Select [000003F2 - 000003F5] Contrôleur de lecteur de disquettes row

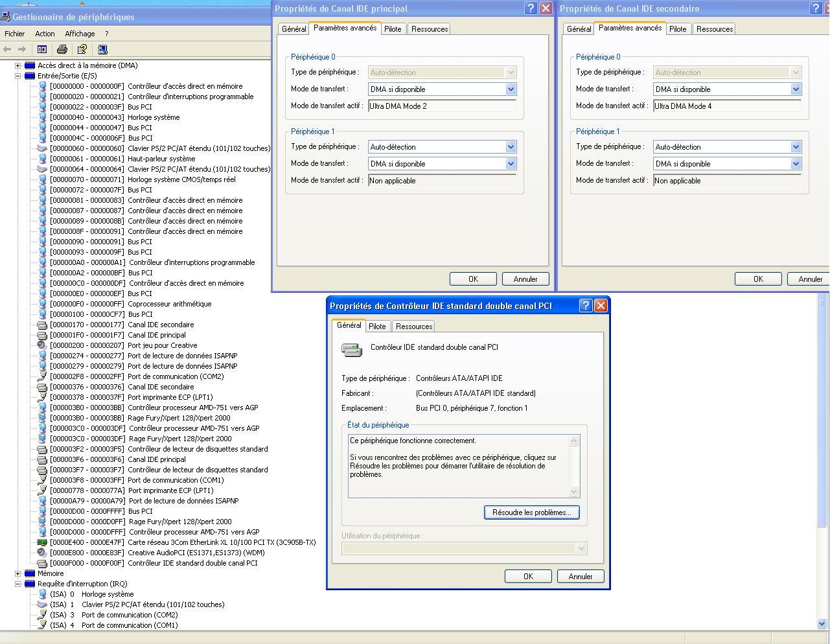click(159, 449)
